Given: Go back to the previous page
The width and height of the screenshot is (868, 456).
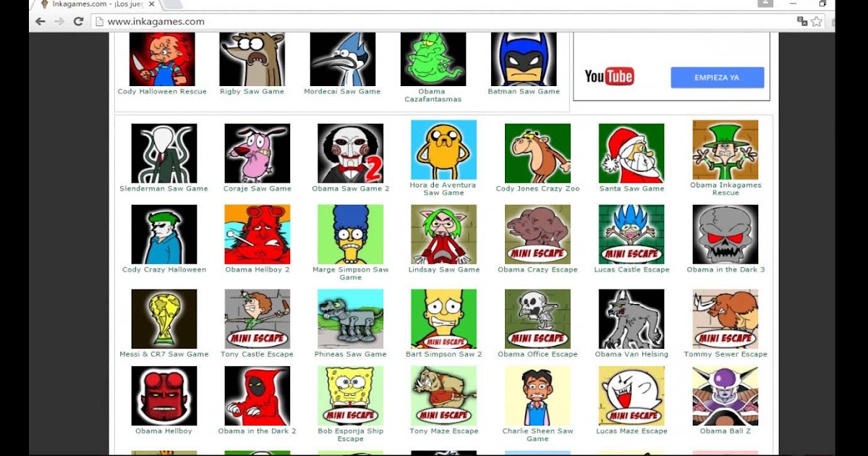Looking at the screenshot, I should point(41,22).
